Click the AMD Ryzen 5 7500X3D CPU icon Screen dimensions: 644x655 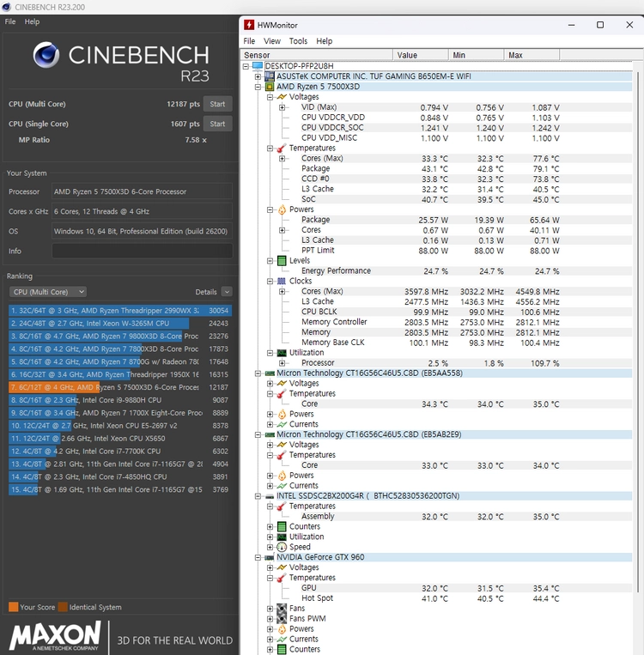coord(270,87)
